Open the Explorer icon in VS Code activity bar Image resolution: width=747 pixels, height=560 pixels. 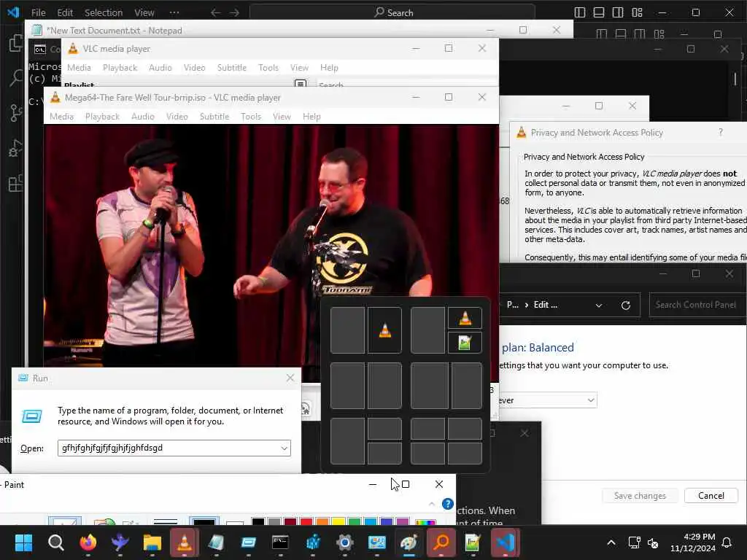15,43
